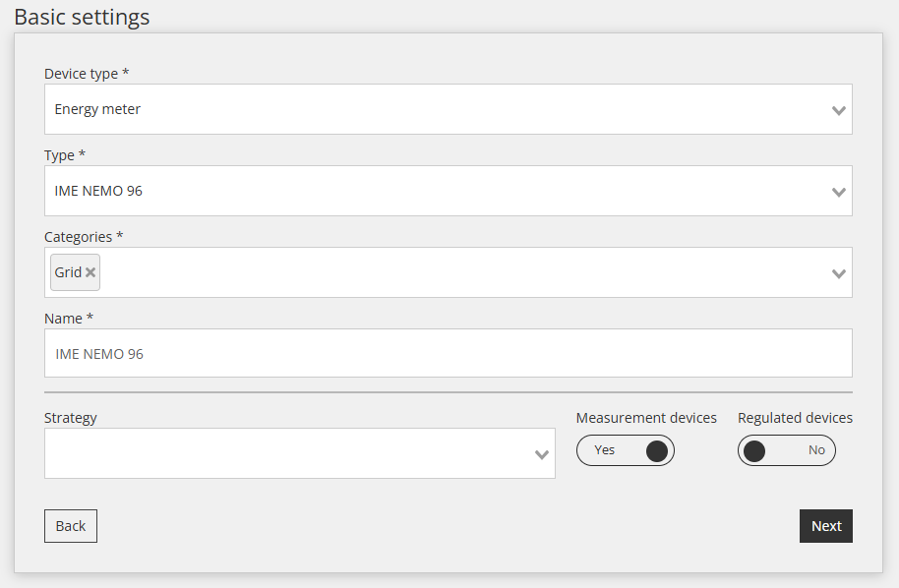899x588 pixels.
Task: Click the Categories field chevron arrow
Action: 838,273
